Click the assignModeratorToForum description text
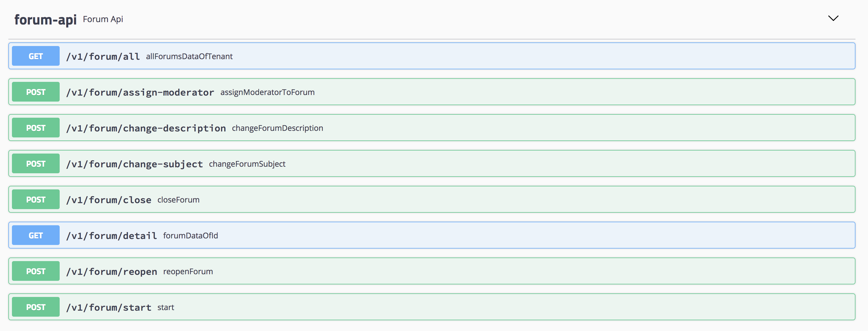868x331 pixels. (x=267, y=92)
